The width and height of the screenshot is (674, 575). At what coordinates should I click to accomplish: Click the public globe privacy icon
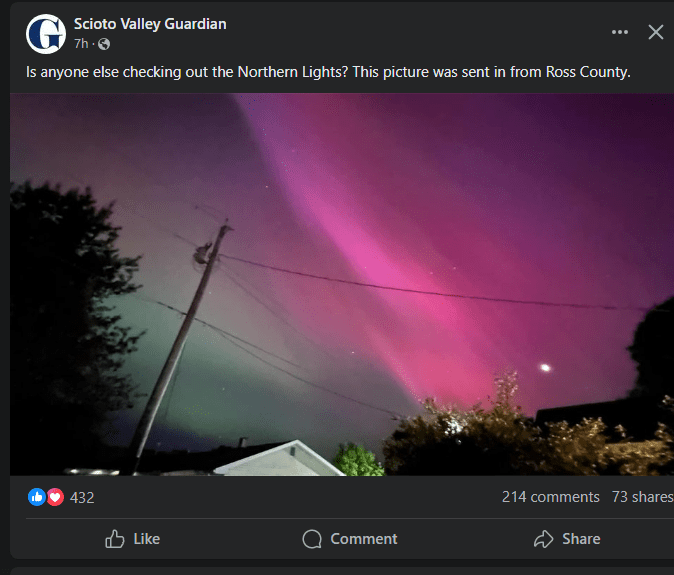[104, 44]
